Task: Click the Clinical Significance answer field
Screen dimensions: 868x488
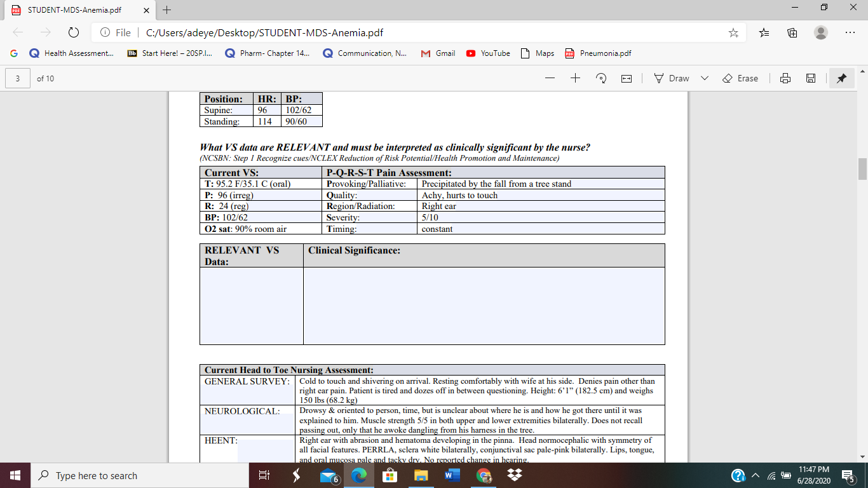Action: pyautogui.click(x=484, y=306)
